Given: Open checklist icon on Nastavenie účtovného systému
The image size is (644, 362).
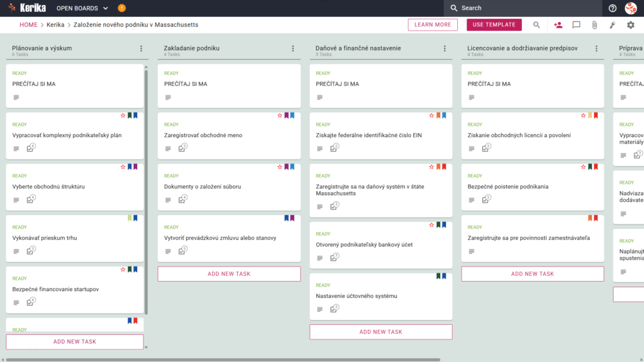Looking at the screenshot, I should click(335, 309).
